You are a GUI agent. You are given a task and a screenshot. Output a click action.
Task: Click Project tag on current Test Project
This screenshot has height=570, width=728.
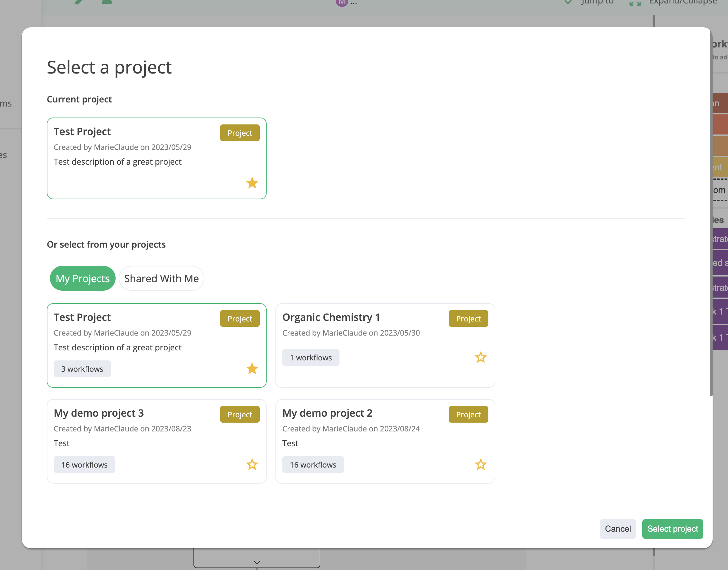coord(240,133)
